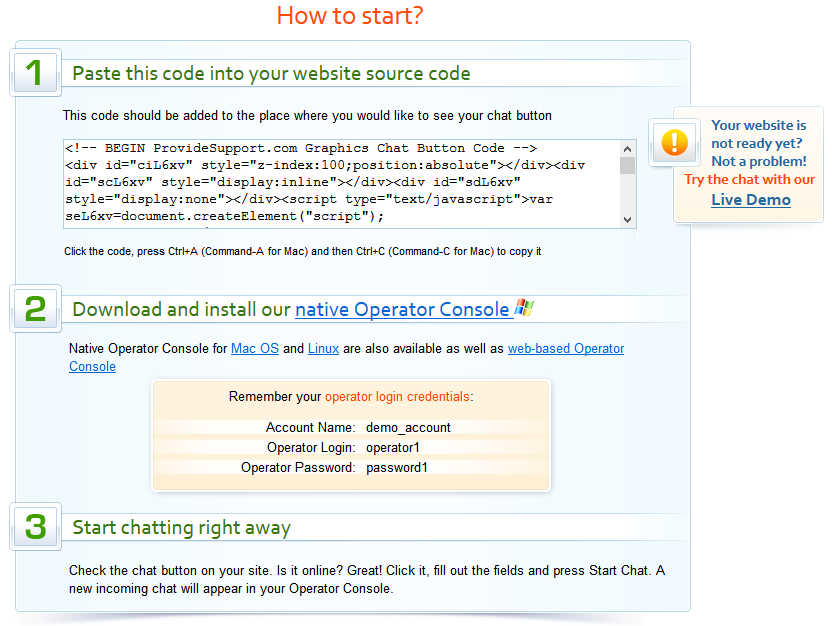
Task: Click the 'operator login credentials' orange text
Action: [x=397, y=397]
